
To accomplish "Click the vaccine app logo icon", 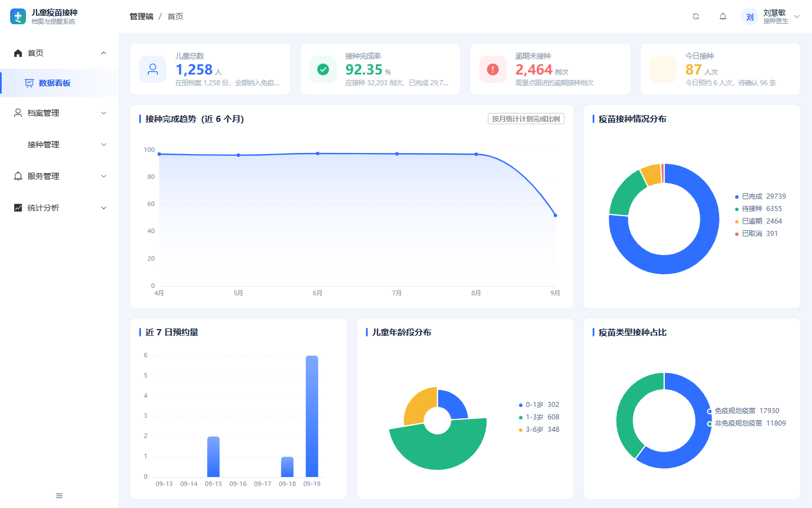I will tap(18, 16).
